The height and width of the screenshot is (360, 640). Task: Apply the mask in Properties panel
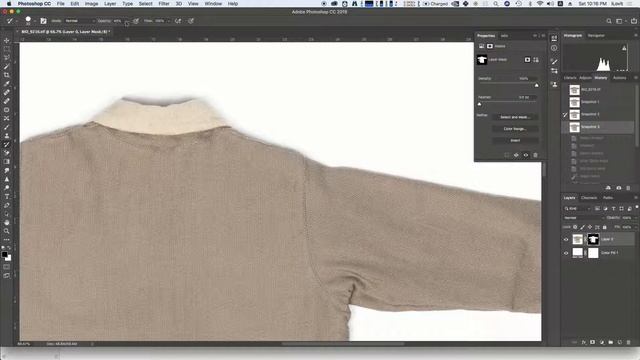tap(516, 155)
